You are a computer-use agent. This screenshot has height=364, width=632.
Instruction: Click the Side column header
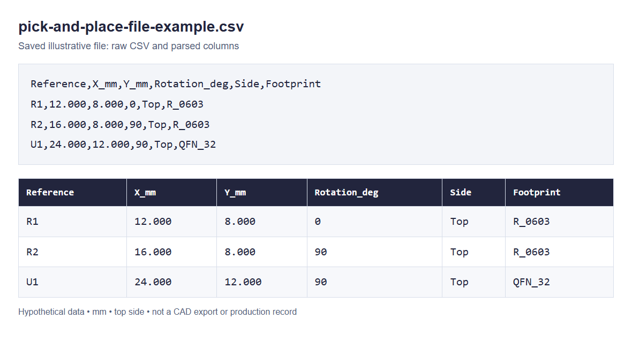coord(473,193)
